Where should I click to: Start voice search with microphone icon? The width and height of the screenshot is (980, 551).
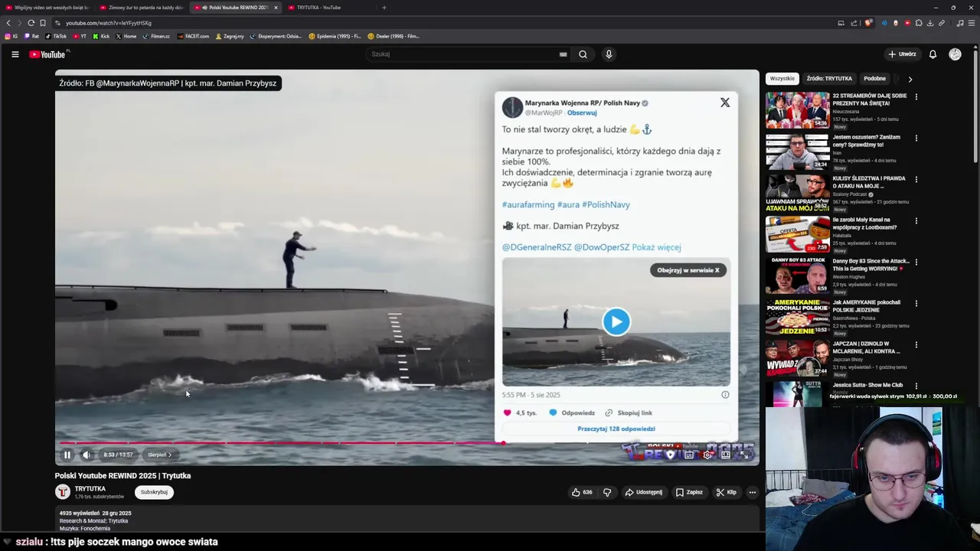[609, 54]
